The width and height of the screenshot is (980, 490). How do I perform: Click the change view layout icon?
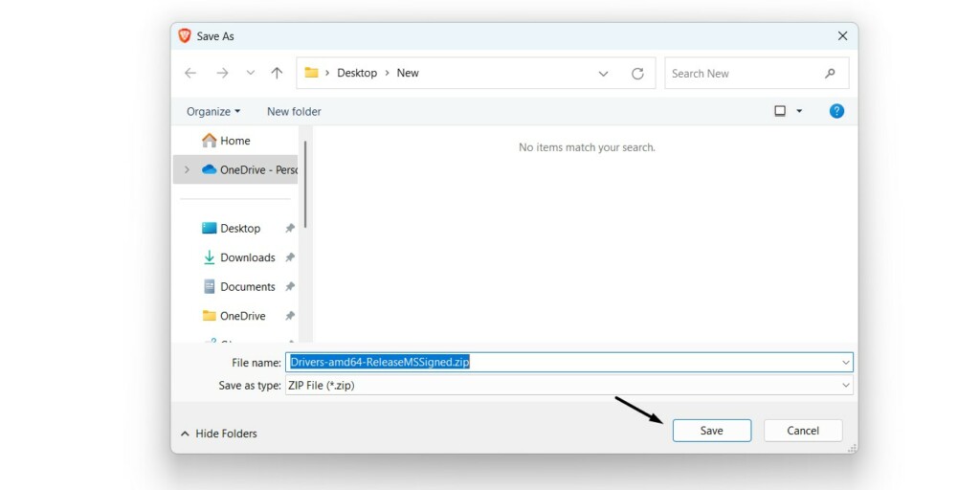click(780, 111)
